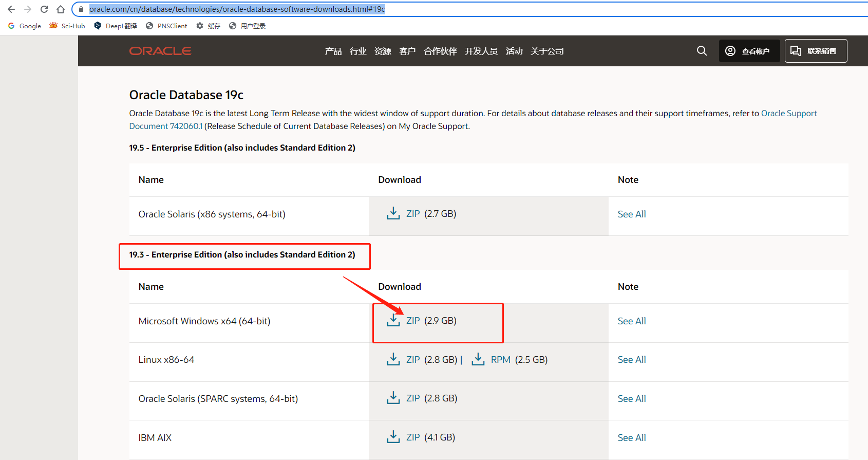Reload the page with the refresh icon
868x460 pixels.
(x=44, y=9)
